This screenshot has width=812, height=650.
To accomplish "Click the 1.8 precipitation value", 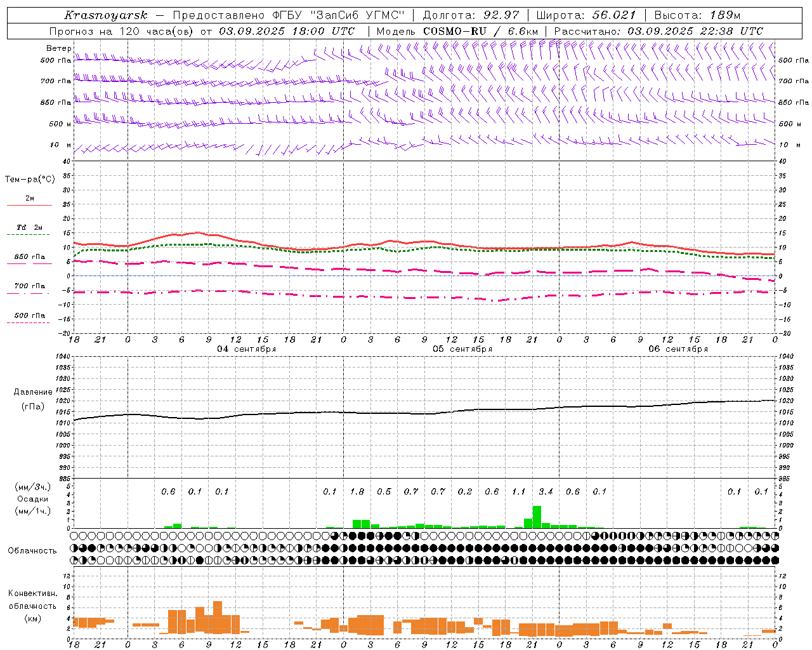I will tap(357, 492).
